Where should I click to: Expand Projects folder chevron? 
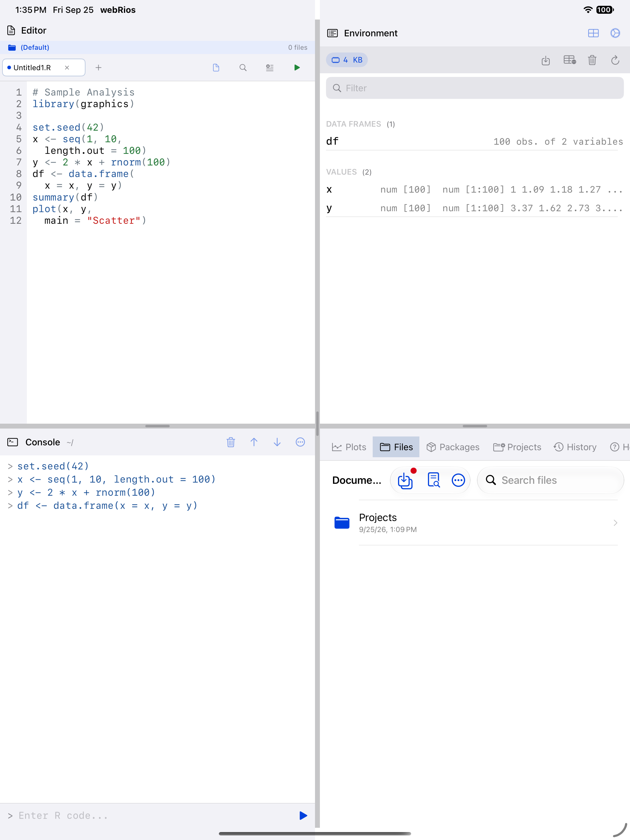coord(615,523)
